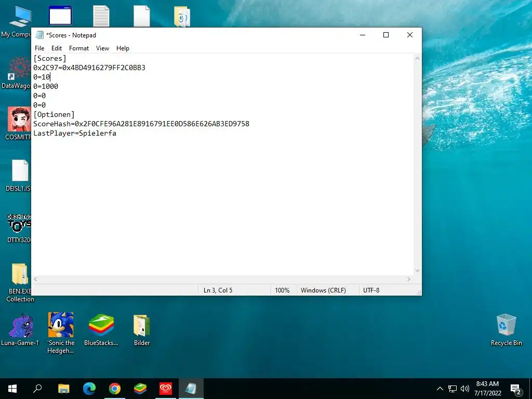Show hidden system tray icons
Image resolution: width=532 pixels, height=399 pixels.
coord(440,389)
